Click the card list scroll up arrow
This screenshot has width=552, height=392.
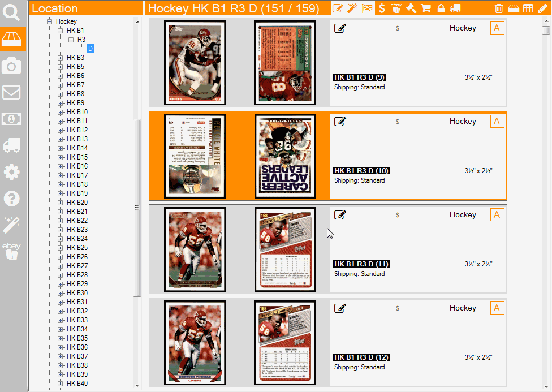546,21
